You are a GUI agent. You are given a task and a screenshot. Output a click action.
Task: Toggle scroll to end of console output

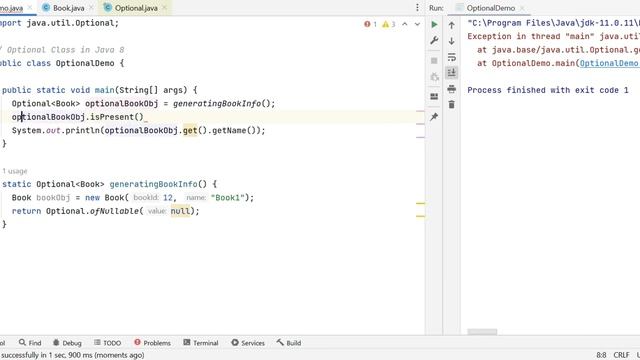pos(451,73)
